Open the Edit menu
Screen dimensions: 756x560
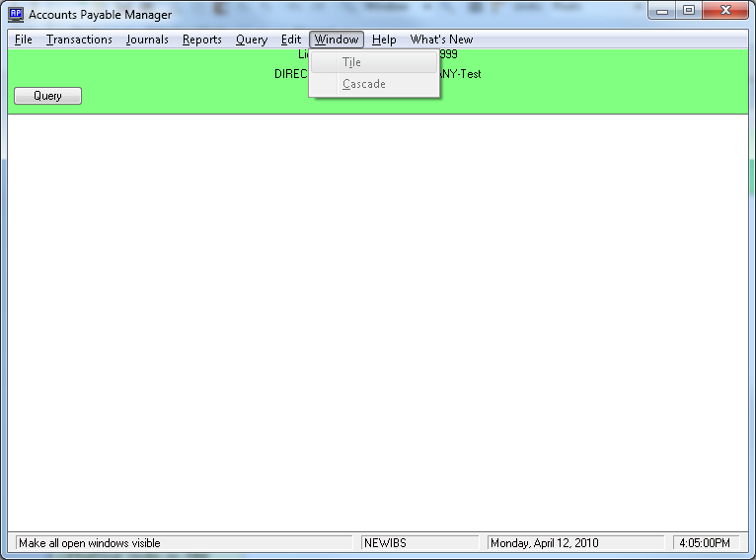pyautogui.click(x=290, y=40)
